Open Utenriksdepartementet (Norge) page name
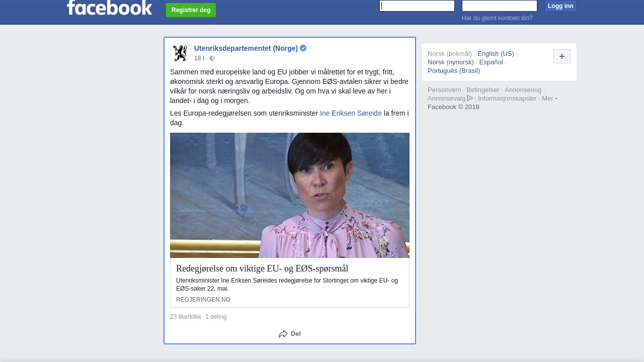 [x=246, y=48]
